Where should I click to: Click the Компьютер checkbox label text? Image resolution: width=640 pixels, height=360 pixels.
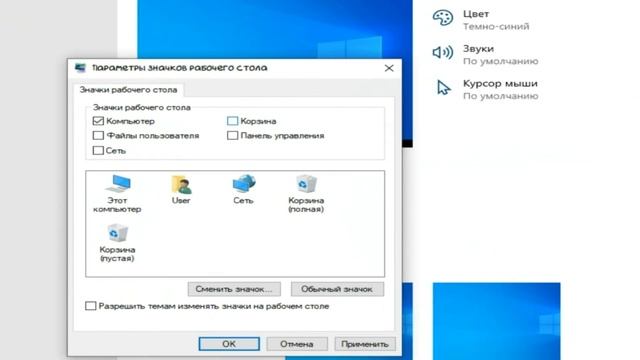pyautogui.click(x=130, y=121)
